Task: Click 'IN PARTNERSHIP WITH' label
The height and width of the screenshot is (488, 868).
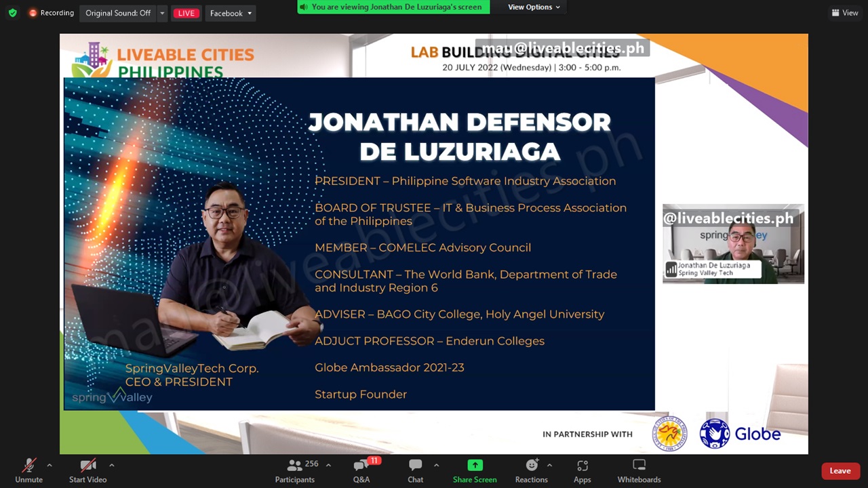Action: (587, 434)
